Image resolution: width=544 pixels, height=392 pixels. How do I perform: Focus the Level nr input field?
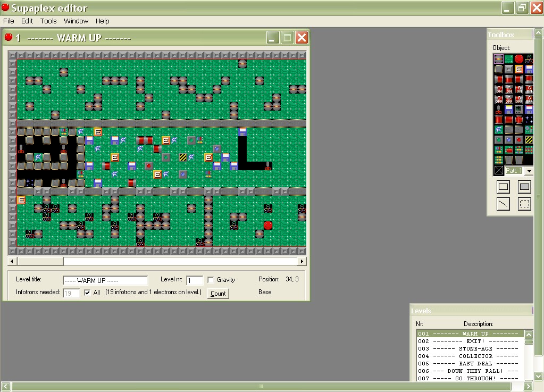tap(195, 280)
